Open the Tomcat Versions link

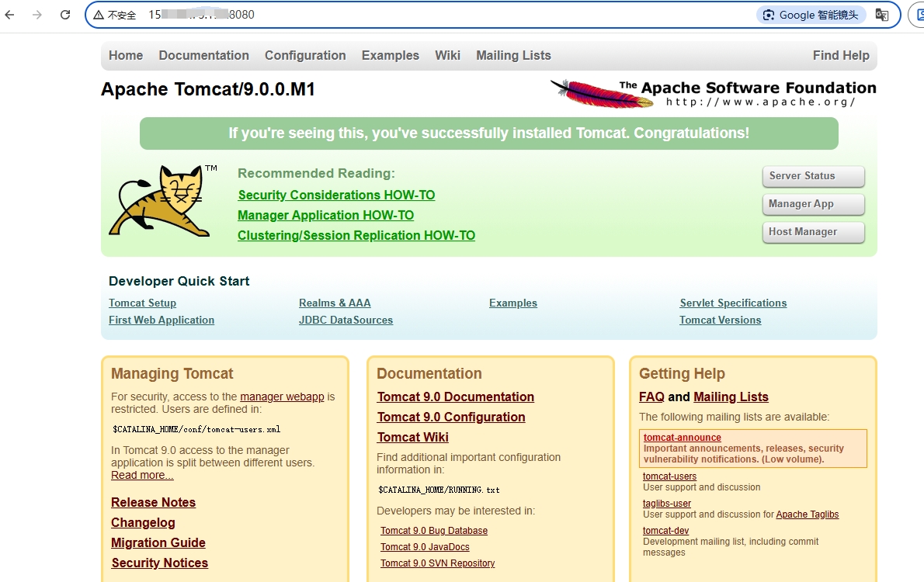pyautogui.click(x=720, y=320)
